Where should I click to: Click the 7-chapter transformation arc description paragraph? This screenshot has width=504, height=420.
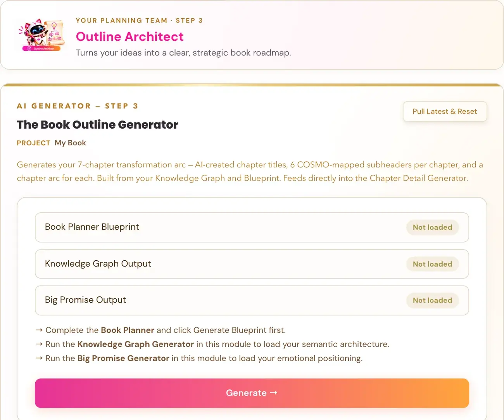250,171
